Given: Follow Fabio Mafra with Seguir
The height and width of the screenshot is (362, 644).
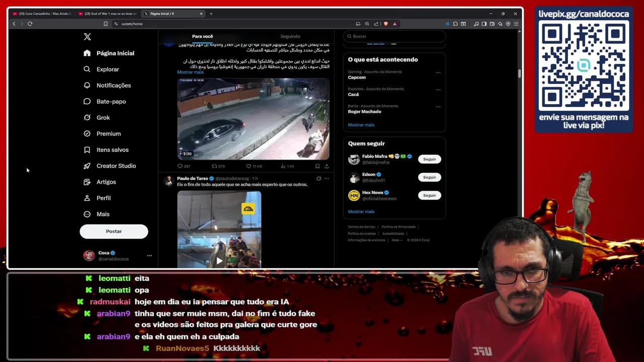Looking at the screenshot, I should coord(429,159).
